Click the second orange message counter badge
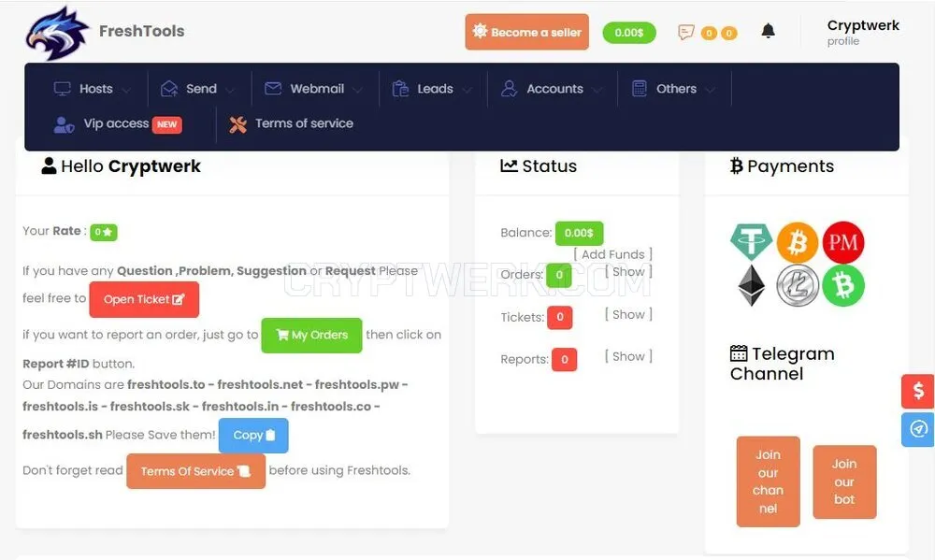The image size is (935, 560). (x=728, y=34)
